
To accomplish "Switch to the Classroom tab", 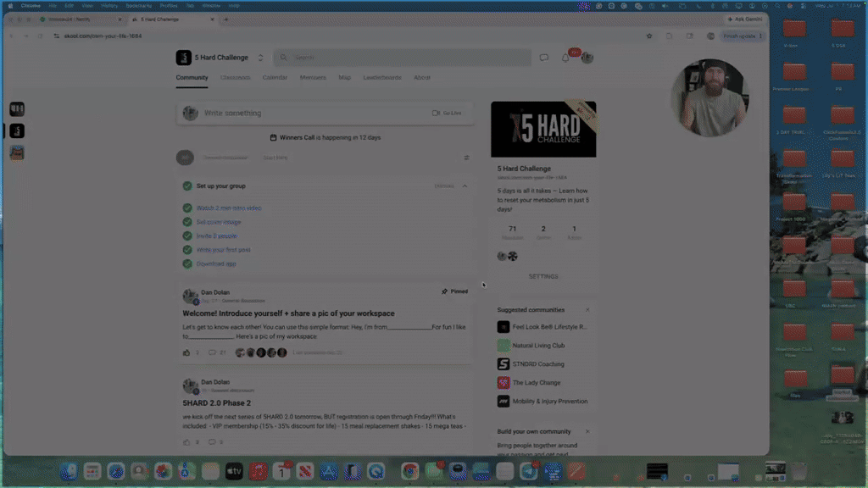I will pyautogui.click(x=236, y=77).
